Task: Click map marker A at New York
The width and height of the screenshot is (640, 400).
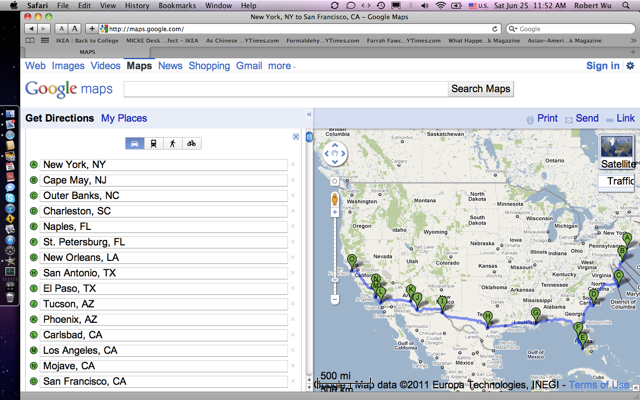Action: pyautogui.click(x=627, y=240)
